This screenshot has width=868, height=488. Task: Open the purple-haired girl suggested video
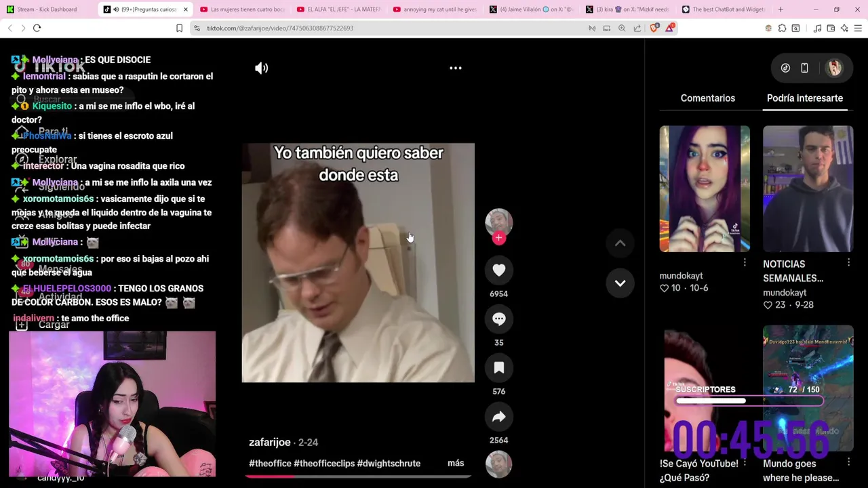[x=705, y=188]
